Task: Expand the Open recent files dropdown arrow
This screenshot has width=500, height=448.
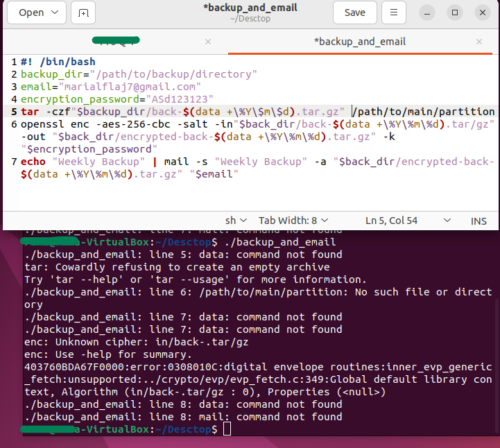Action: [55, 12]
